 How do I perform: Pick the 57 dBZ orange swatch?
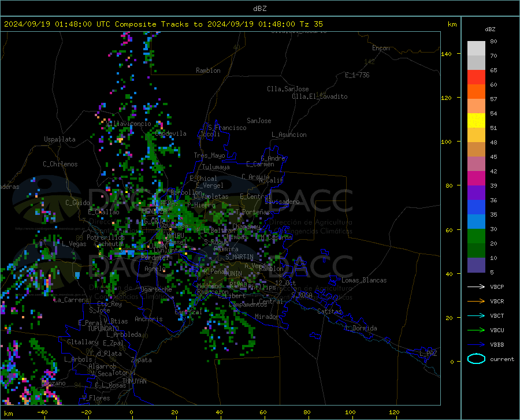(476, 92)
